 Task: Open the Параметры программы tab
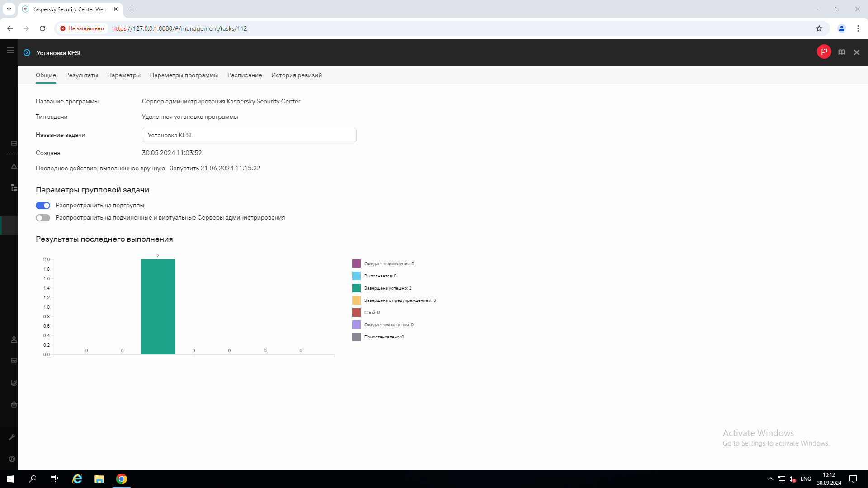184,75
